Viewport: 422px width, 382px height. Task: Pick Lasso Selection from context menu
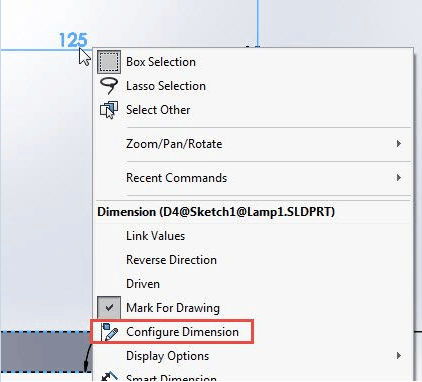166,86
